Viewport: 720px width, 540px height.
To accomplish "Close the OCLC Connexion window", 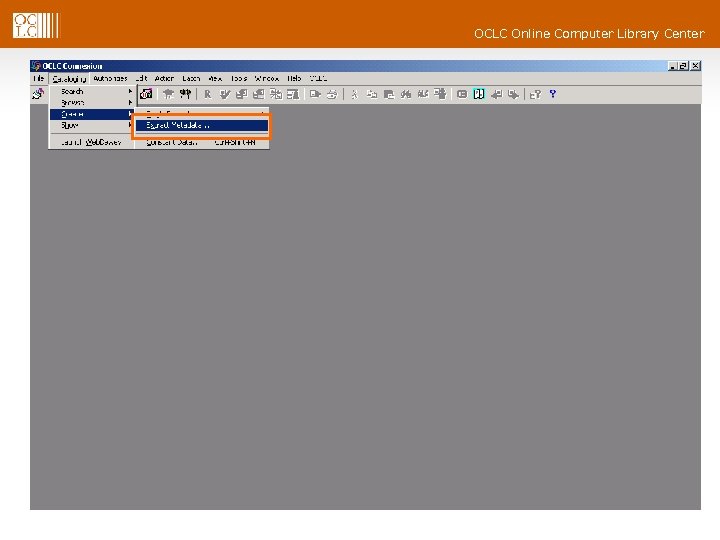I will 696,66.
